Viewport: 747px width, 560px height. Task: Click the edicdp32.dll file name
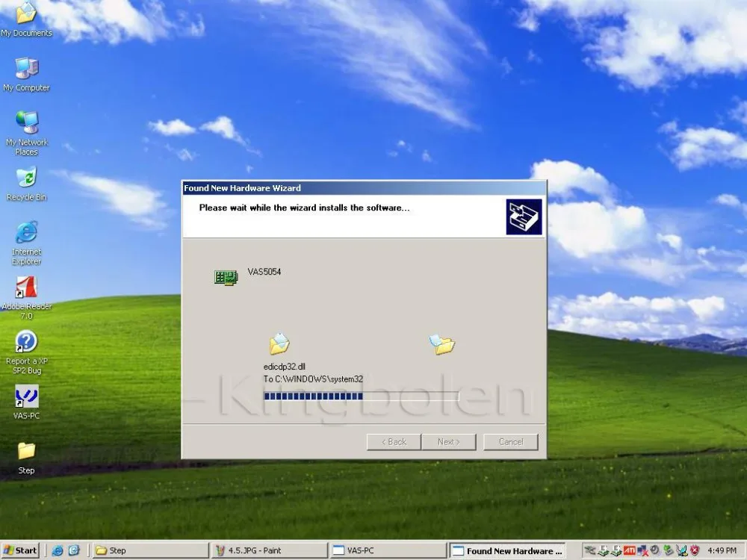(x=285, y=367)
